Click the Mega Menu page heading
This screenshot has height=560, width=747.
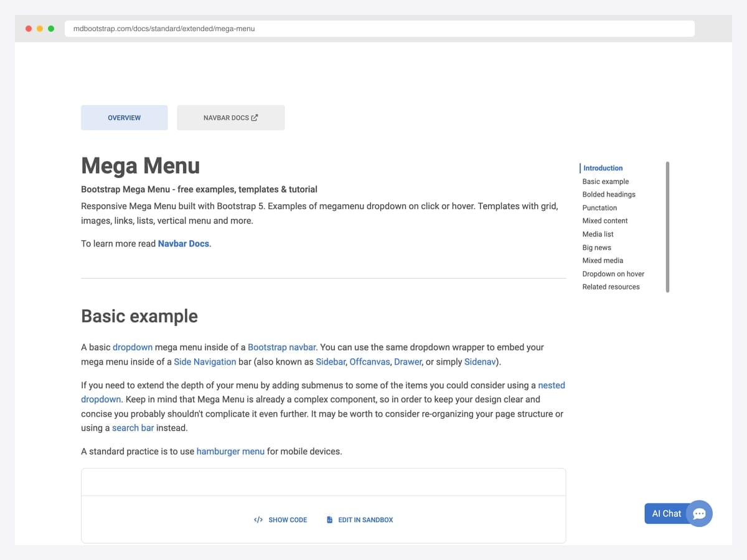pyautogui.click(x=141, y=166)
